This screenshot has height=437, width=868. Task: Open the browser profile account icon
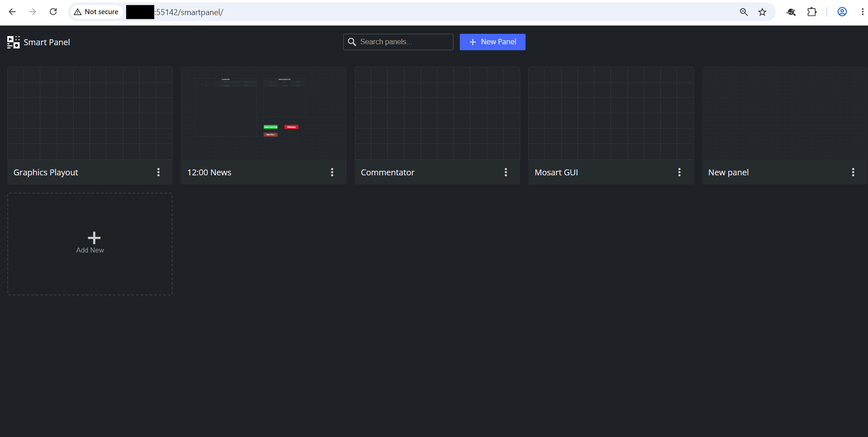pyautogui.click(x=842, y=12)
